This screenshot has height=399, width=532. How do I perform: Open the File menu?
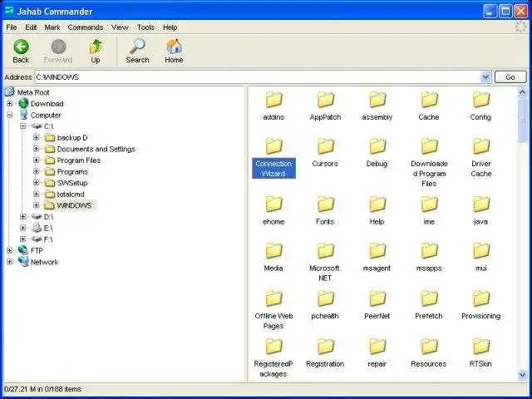tap(12, 27)
